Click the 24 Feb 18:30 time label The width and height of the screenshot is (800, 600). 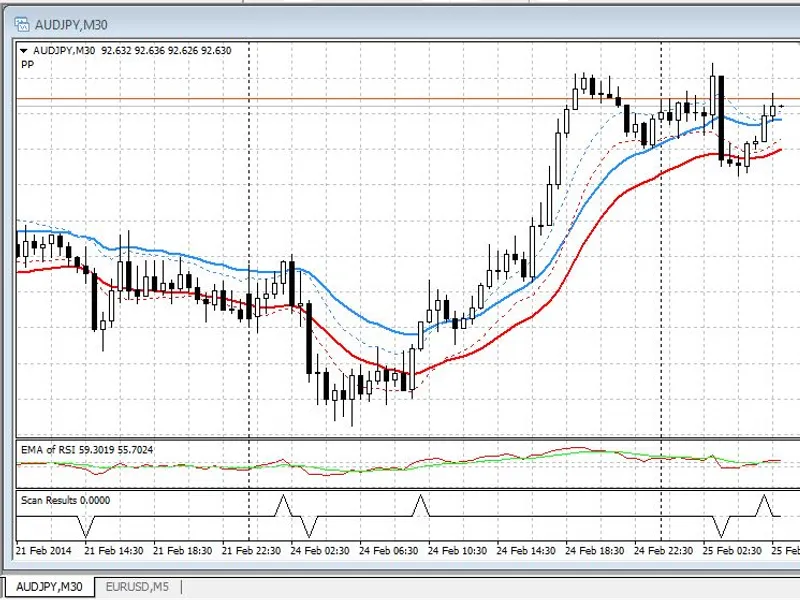(x=595, y=551)
